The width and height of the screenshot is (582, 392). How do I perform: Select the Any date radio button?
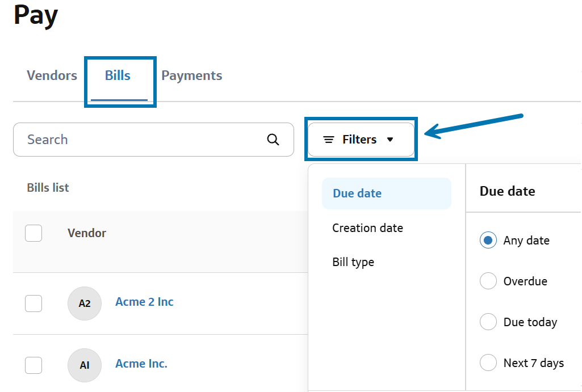tap(488, 241)
